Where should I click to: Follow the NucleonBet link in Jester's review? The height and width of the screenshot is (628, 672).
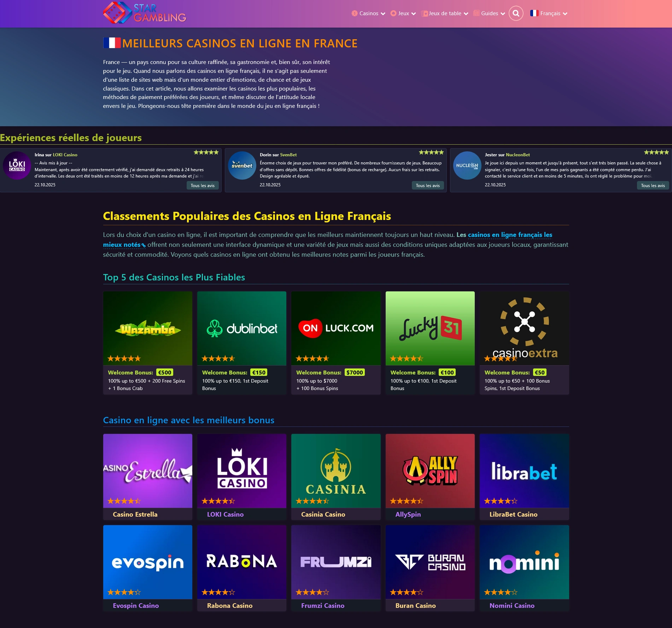pyautogui.click(x=518, y=155)
